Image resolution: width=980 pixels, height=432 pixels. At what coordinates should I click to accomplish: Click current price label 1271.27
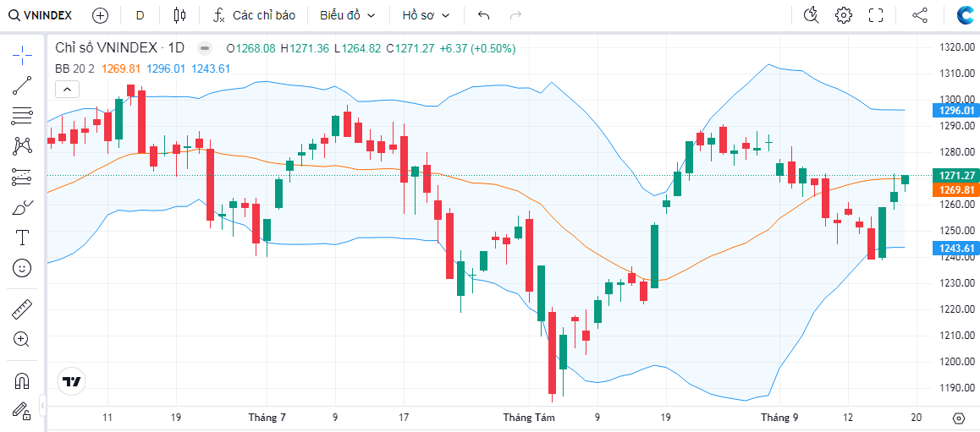[955, 176]
